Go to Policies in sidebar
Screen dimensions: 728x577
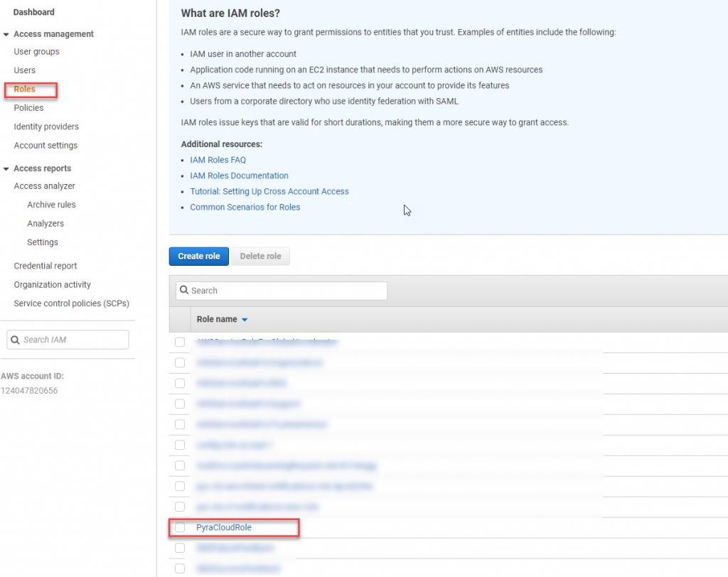(x=28, y=108)
